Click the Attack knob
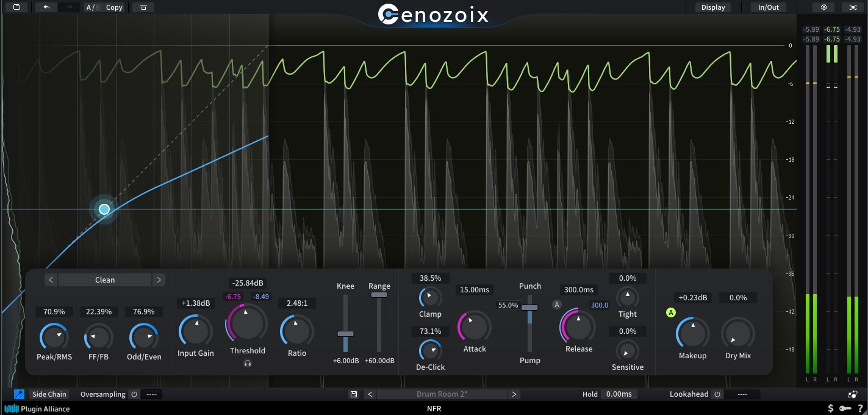 tap(475, 327)
